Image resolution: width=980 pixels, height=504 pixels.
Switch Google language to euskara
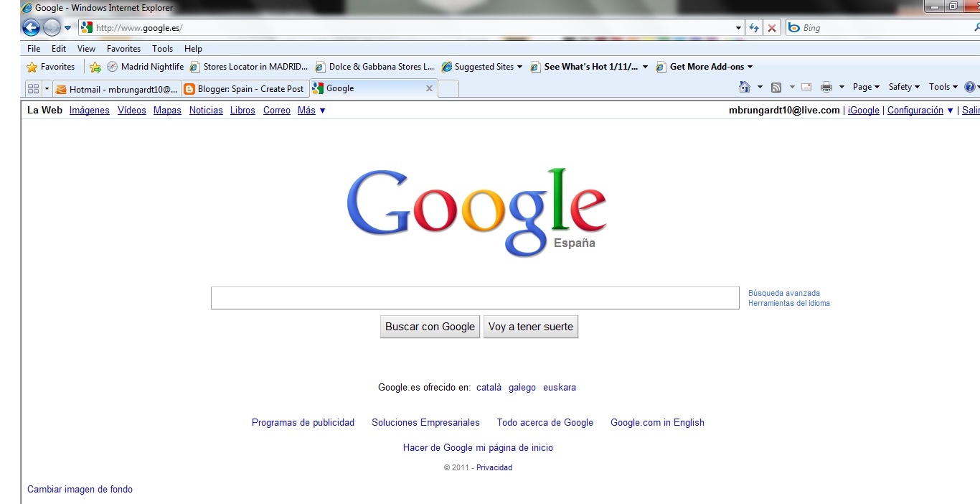coord(560,388)
